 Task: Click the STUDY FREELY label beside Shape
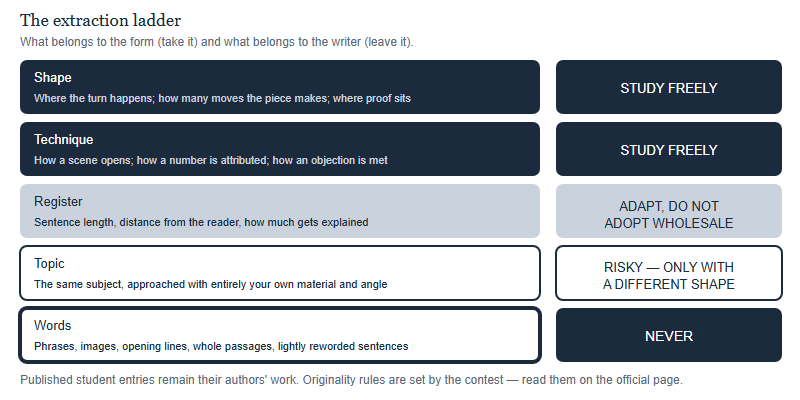pyautogui.click(x=668, y=88)
